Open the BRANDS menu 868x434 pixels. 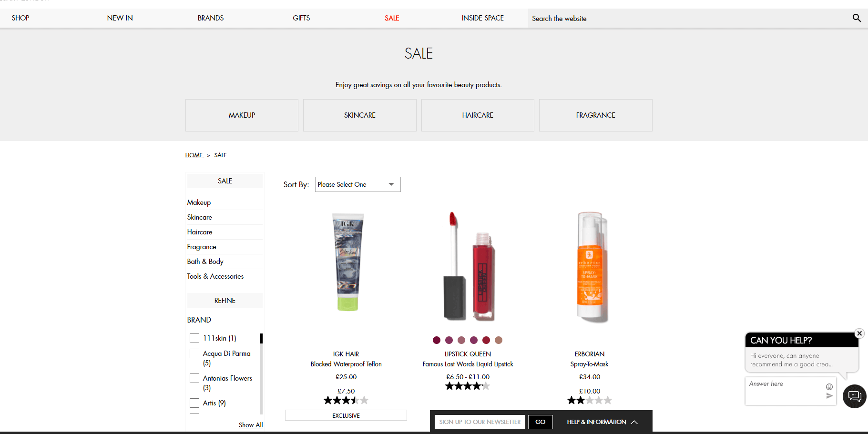[x=211, y=18]
